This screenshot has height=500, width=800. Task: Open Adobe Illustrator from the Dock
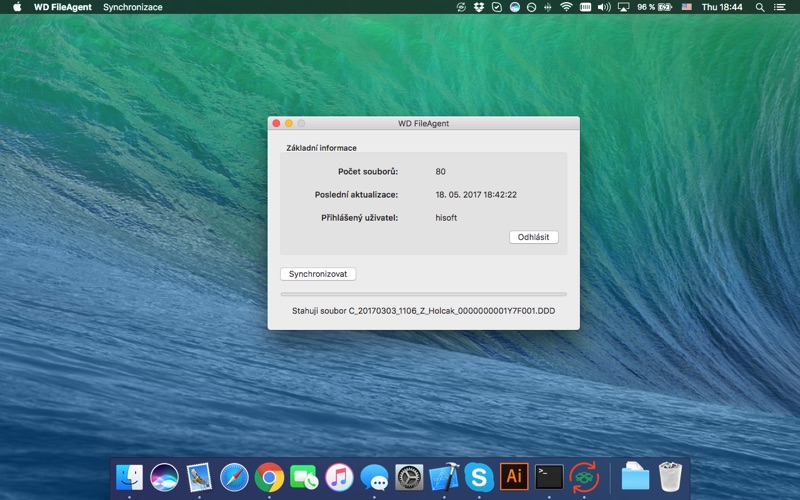click(514, 477)
